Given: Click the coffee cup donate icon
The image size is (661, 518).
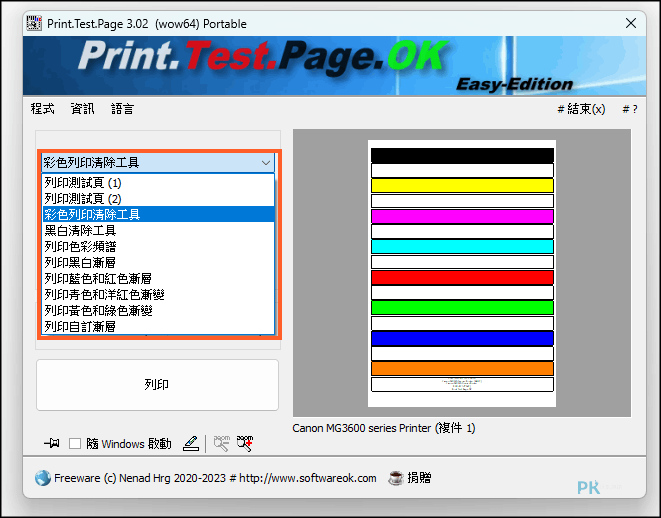Looking at the screenshot, I should (396, 478).
